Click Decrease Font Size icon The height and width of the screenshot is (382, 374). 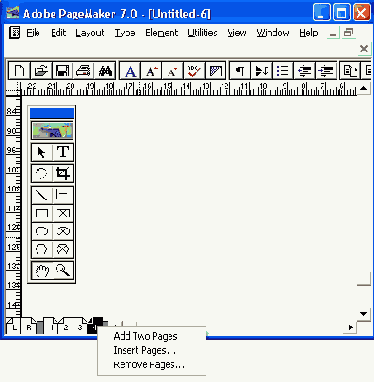coord(173,71)
